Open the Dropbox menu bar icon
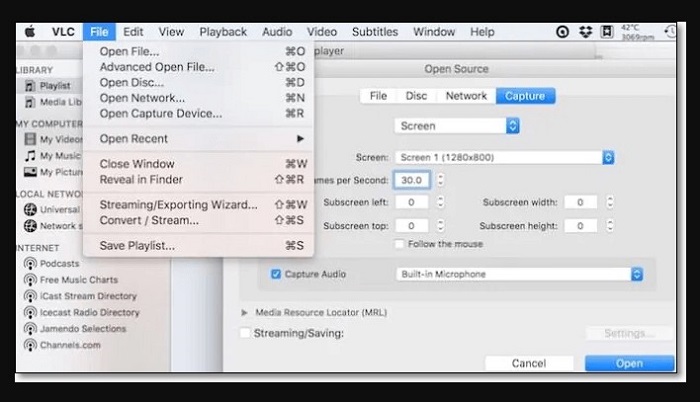This screenshot has height=402, width=700. coord(585,32)
